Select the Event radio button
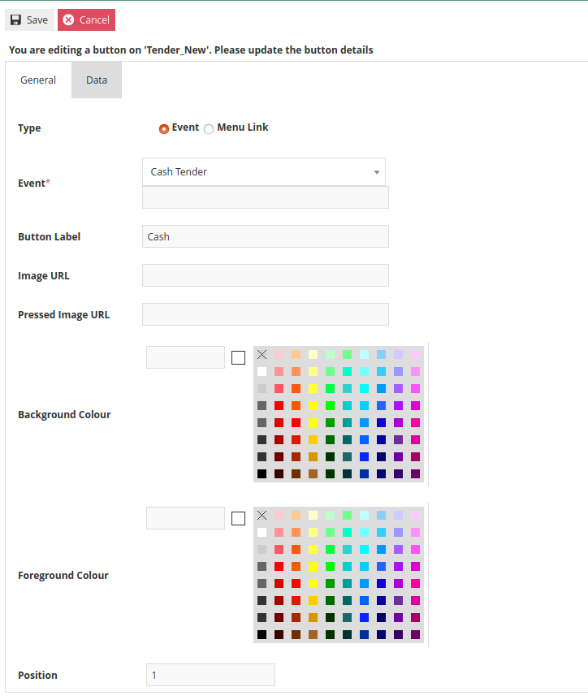Screen dimensions: 588x700 (x=164, y=128)
